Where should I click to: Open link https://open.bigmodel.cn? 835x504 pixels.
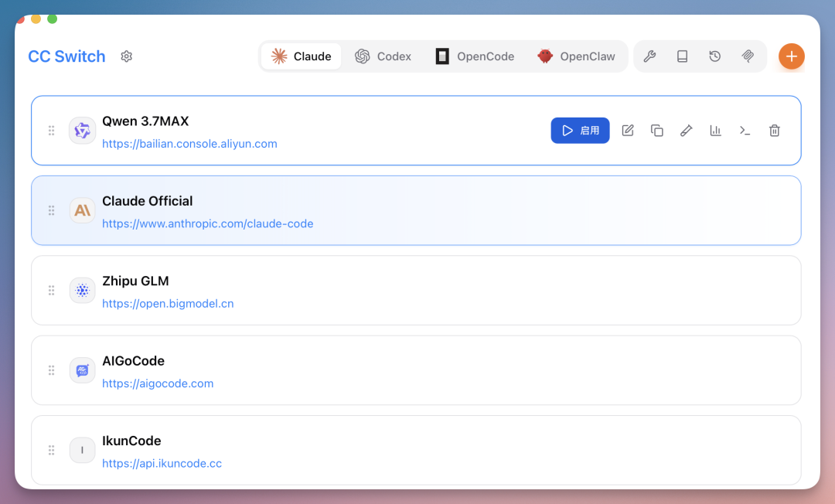(x=168, y=303)
